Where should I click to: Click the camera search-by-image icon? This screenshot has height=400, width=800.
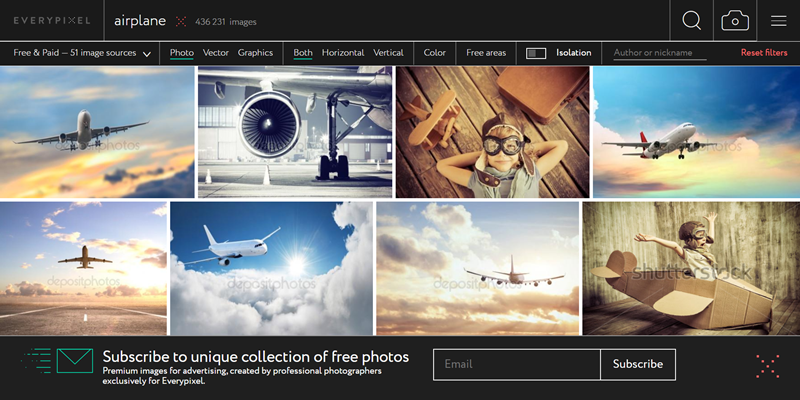coord(735,21)
